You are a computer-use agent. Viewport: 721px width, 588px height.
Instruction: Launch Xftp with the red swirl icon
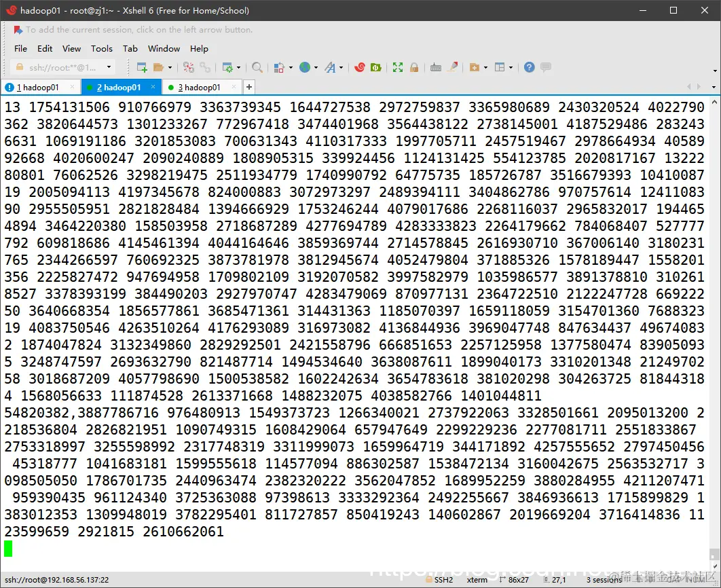tap(360, 68)
